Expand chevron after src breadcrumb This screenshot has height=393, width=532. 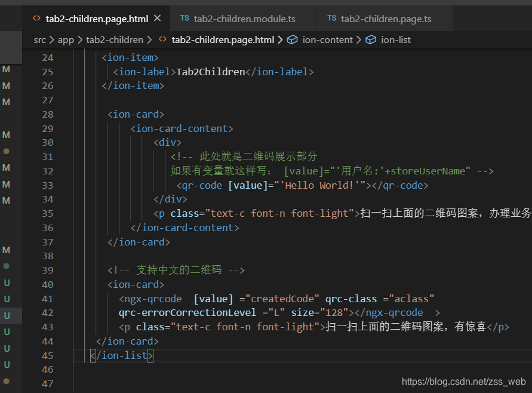click(51, 40)
